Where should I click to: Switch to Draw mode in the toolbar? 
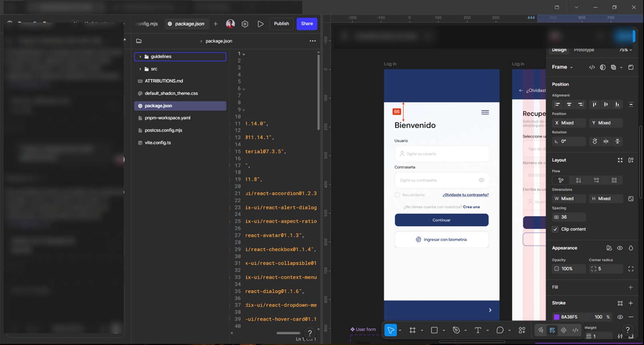tap(541, 330)
